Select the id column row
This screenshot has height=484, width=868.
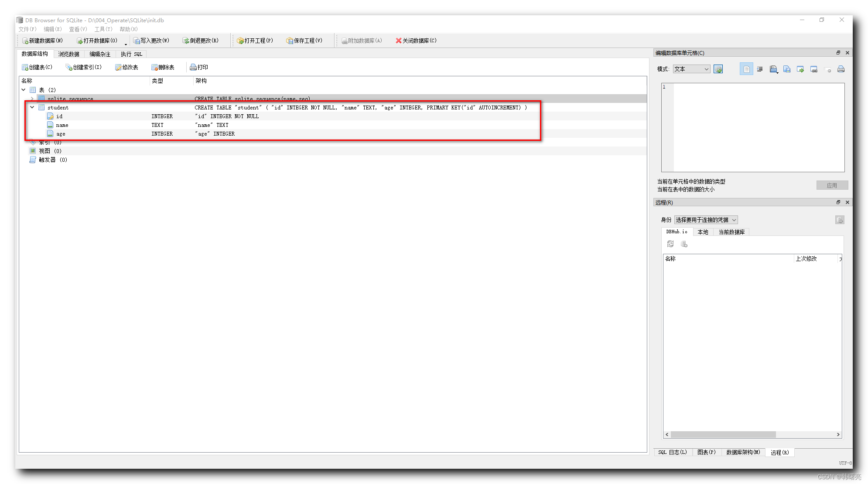tap(333, 116)
